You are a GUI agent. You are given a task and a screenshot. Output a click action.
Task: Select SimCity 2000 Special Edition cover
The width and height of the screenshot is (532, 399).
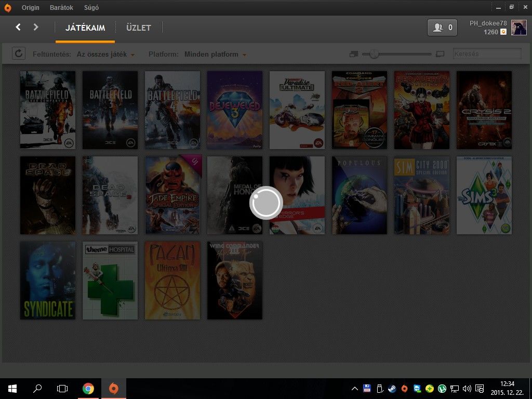(x=422, y=195)
